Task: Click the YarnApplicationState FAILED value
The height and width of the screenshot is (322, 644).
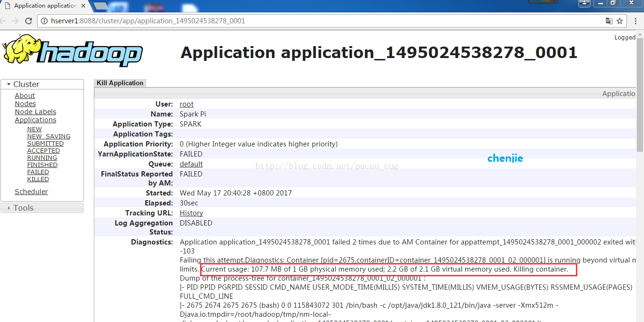Action: [x=191, y=154]
